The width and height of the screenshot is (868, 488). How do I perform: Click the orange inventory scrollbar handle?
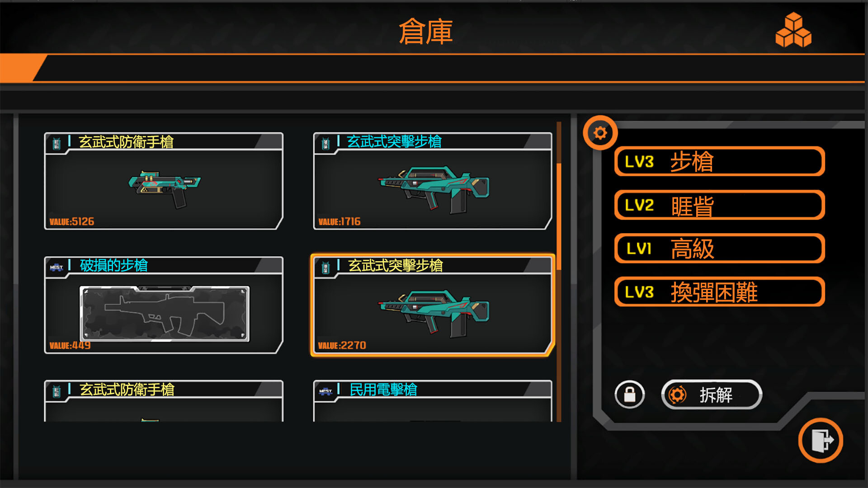coord(559,217)
